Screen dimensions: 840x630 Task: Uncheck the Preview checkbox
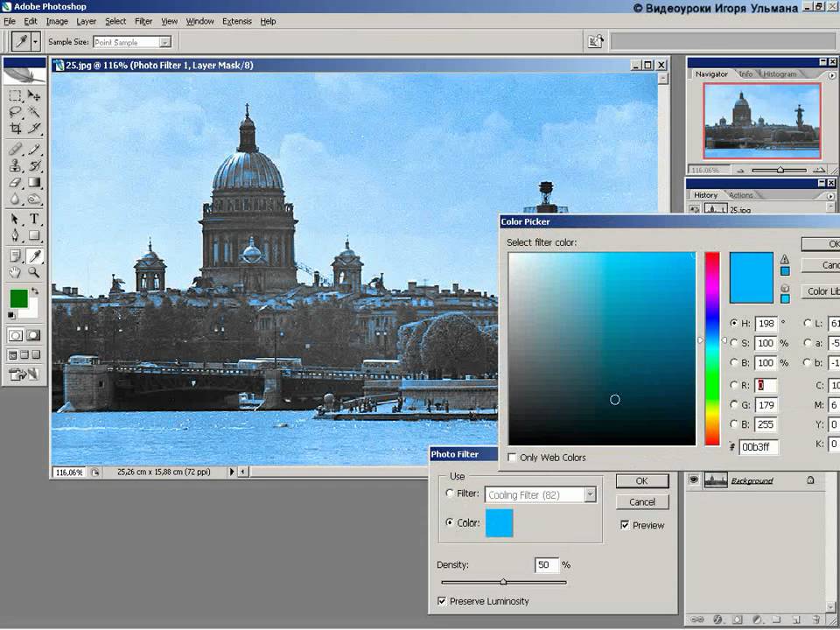pyautogui.click(x=625, y=525)
